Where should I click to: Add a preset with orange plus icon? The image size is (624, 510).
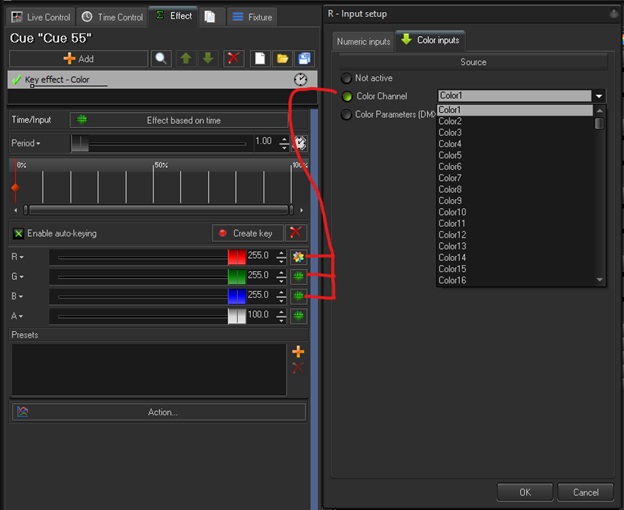(297, 352)
